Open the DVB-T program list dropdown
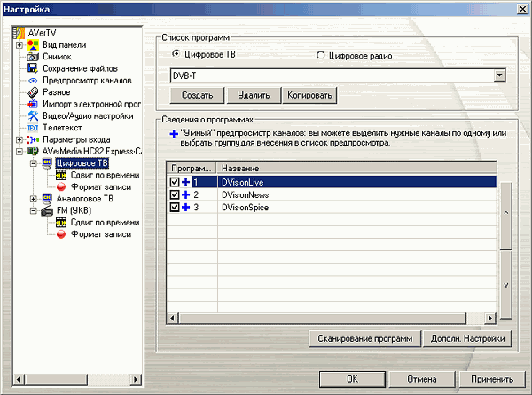532x395 pixels. 500,76
